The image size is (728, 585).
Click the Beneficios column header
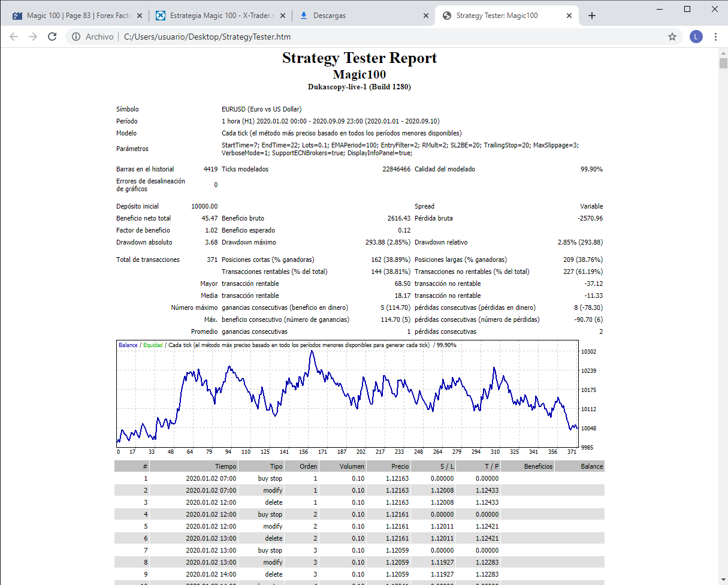(x=538, y=466)
